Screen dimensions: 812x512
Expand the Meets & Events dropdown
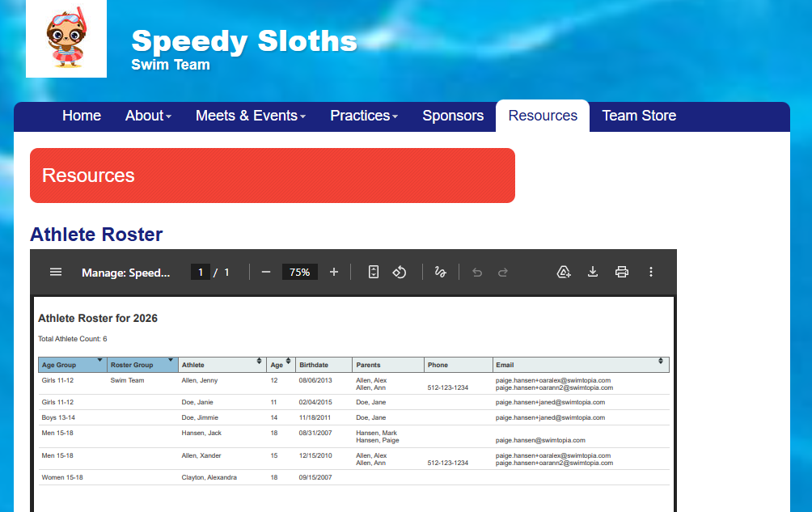(x=250, y=116)
